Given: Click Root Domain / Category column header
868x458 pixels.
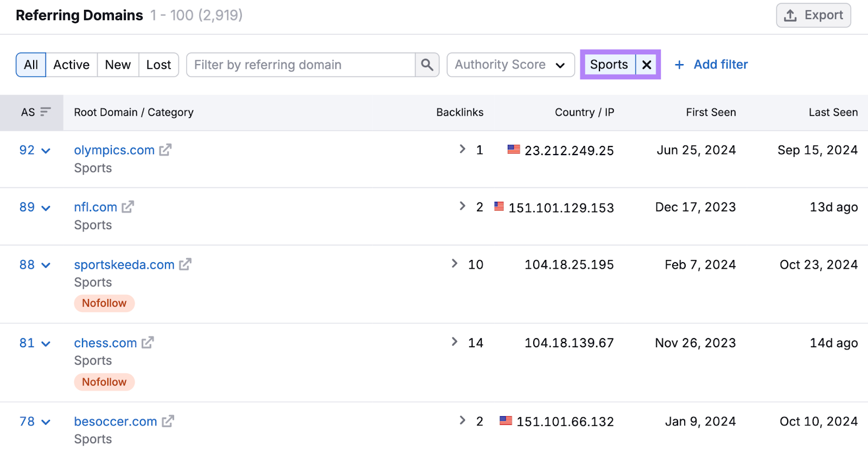Looking at the screenshot, I should [x=133, y=112].
